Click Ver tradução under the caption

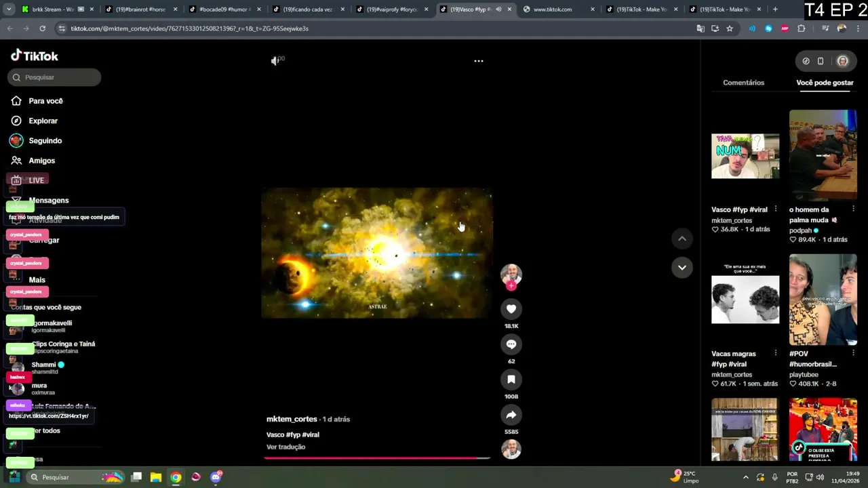click(285, 447)
